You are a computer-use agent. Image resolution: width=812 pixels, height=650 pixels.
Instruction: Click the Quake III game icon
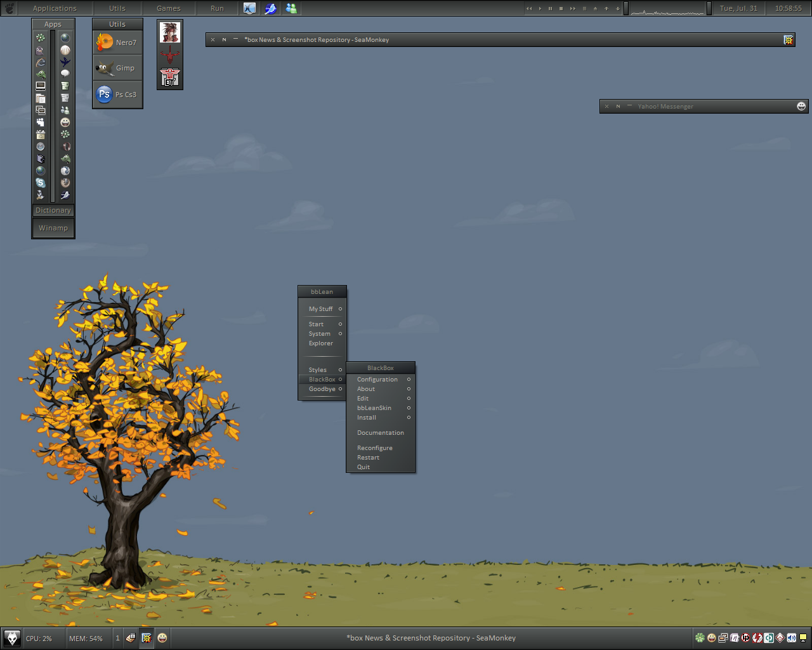[x=170, y=55]
